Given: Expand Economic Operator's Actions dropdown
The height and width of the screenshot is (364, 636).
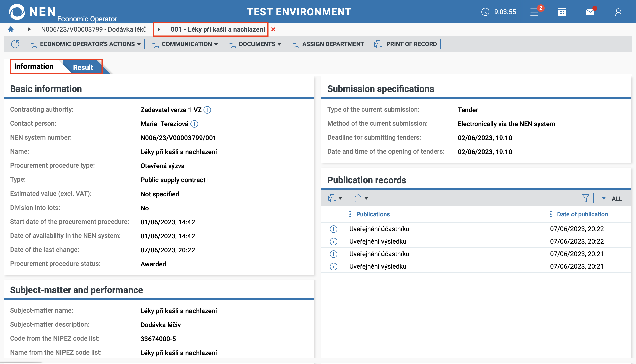Looking at the screenshot, I should (85, 44).
